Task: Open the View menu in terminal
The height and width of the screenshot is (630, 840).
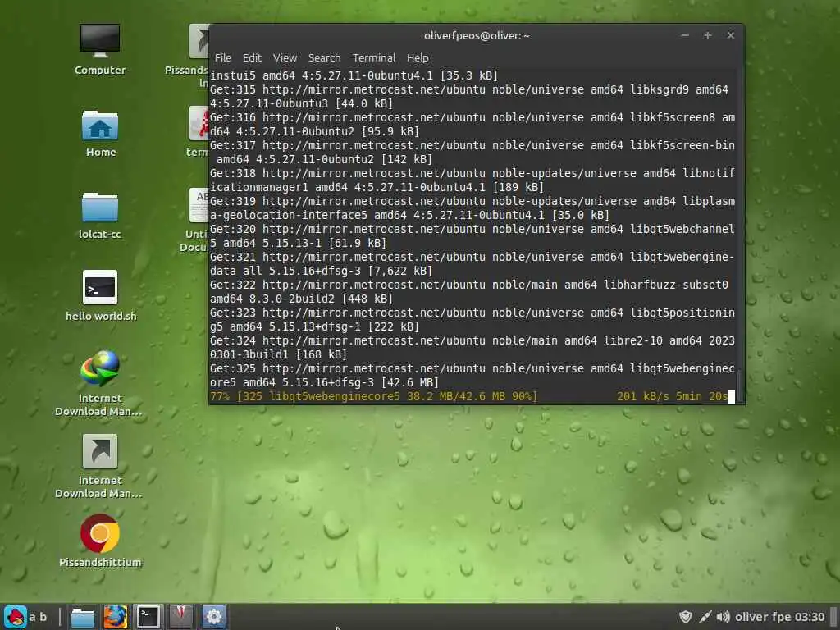Action: tap(285, 58)
